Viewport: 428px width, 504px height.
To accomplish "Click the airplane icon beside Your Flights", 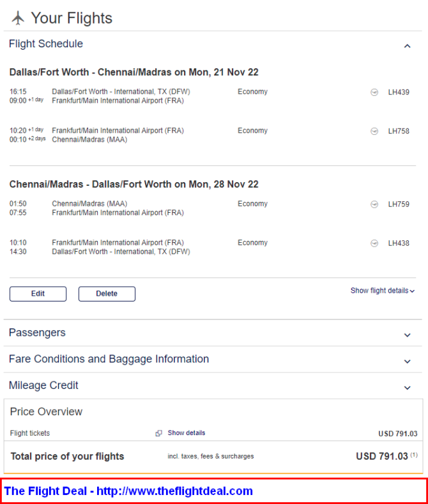I will (18, 18).
